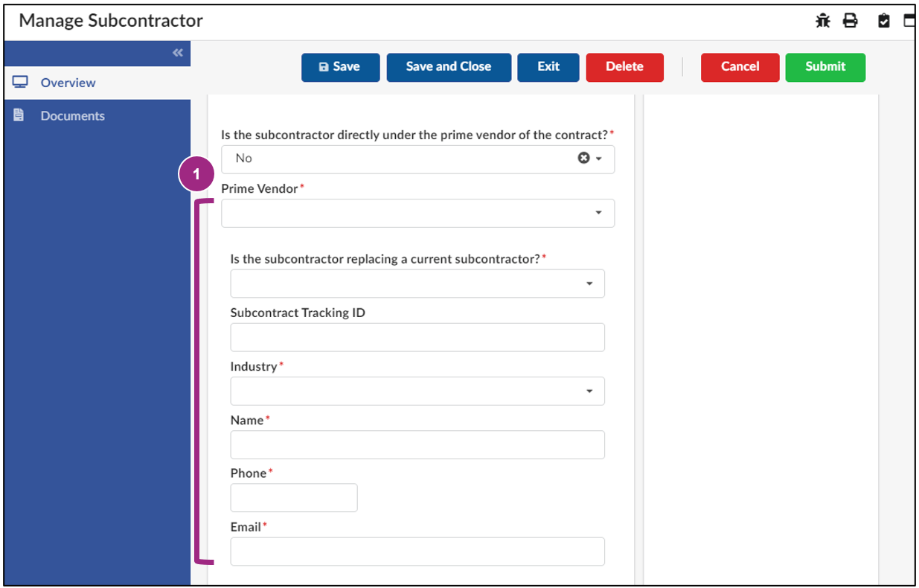The height and width of the screenshot is (588, 919).
Task: Click the Email input field
Action: [417, 552]
